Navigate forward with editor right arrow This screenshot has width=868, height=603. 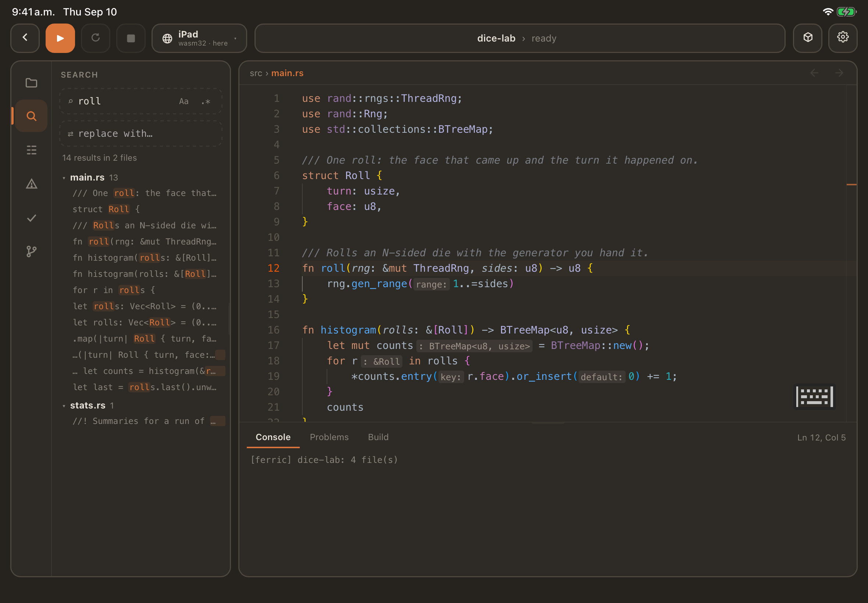[839, 73]
